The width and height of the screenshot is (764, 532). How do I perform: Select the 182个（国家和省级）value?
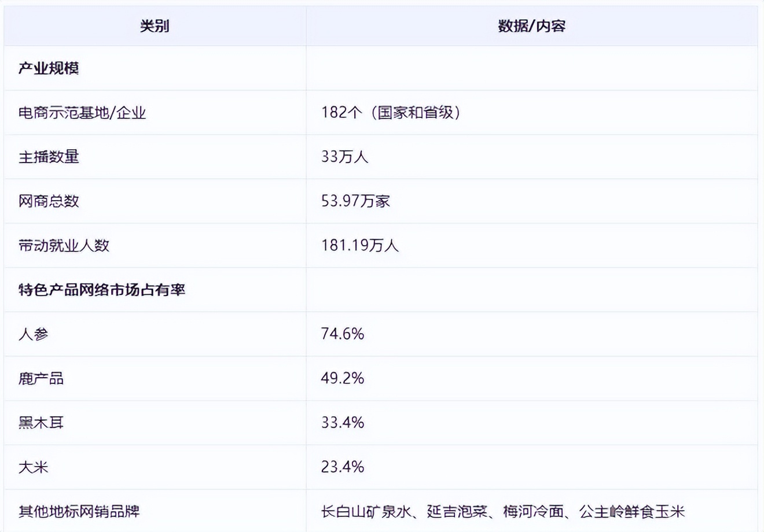pyautogui.click(x=391, y=113)
